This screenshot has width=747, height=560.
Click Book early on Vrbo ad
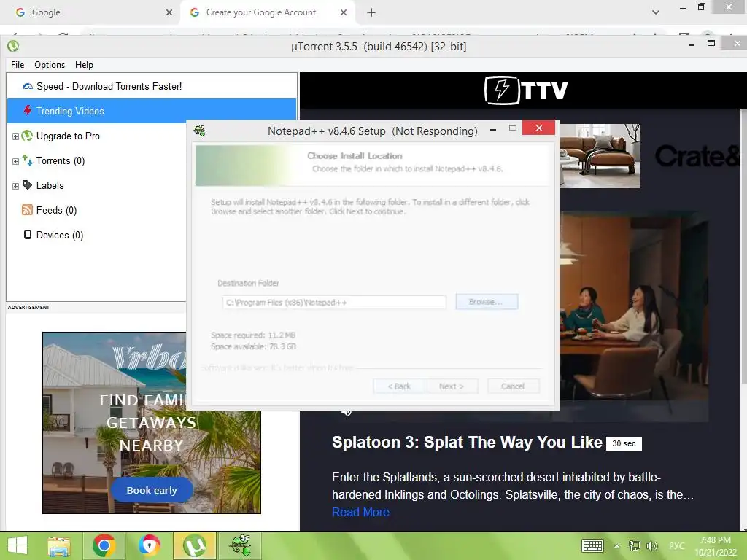152,490
